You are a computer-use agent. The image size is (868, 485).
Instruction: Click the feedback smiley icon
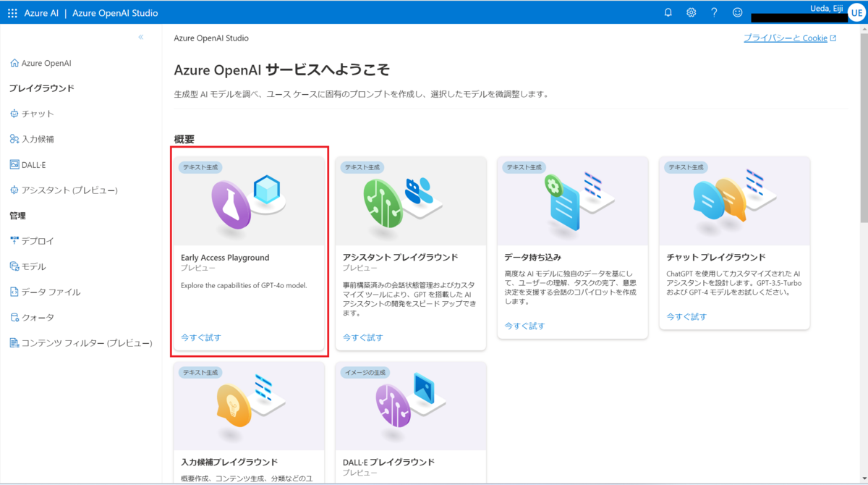pos(738,12)
